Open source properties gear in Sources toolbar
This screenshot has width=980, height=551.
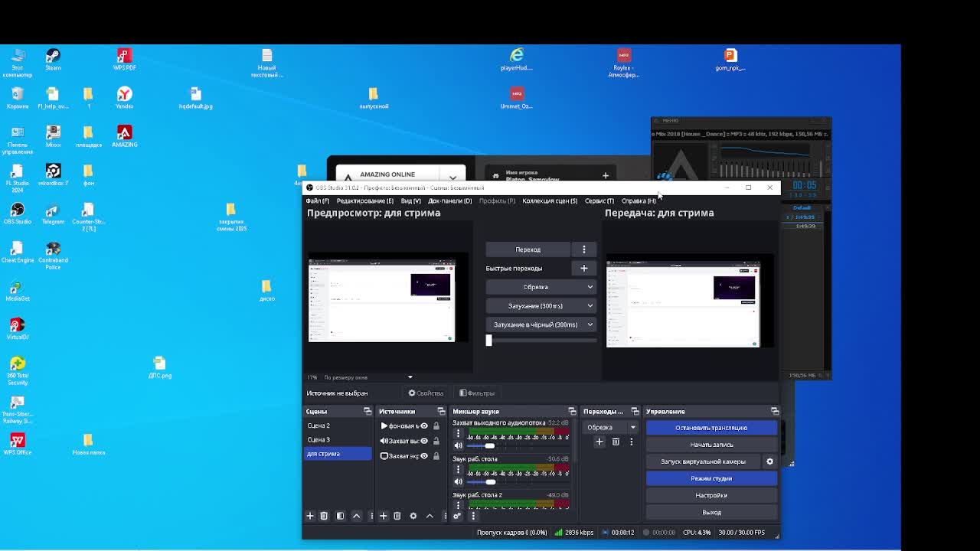tap(413, 516)
